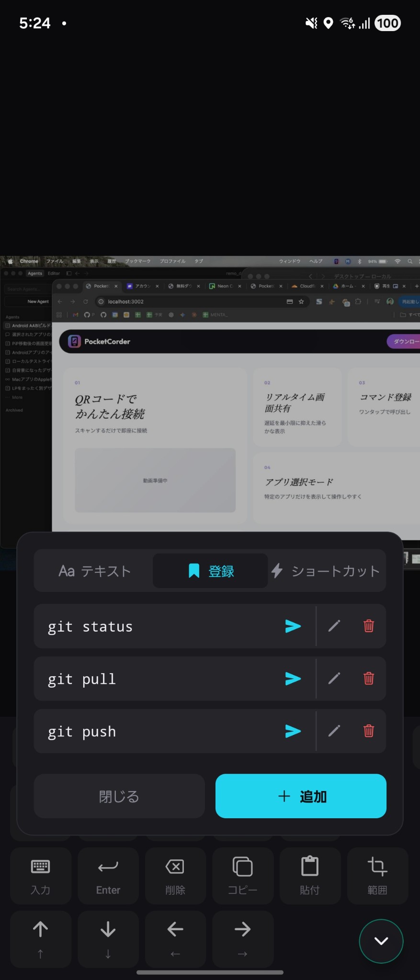Image resolution: width=420 pixels, height=980 pixels.
Task: Send the git pull command
Action: point(293,679)
